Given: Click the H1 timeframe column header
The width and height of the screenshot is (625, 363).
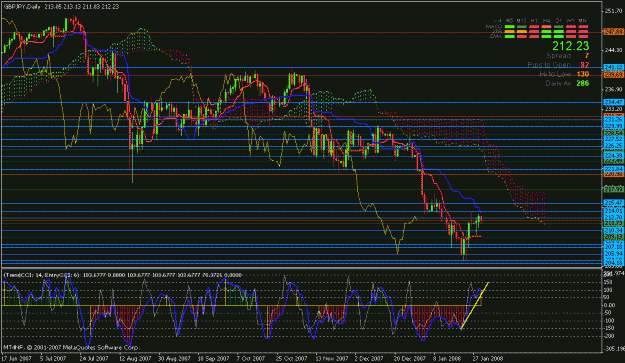Looking at the screenshot, I should [x=534, y=21].
